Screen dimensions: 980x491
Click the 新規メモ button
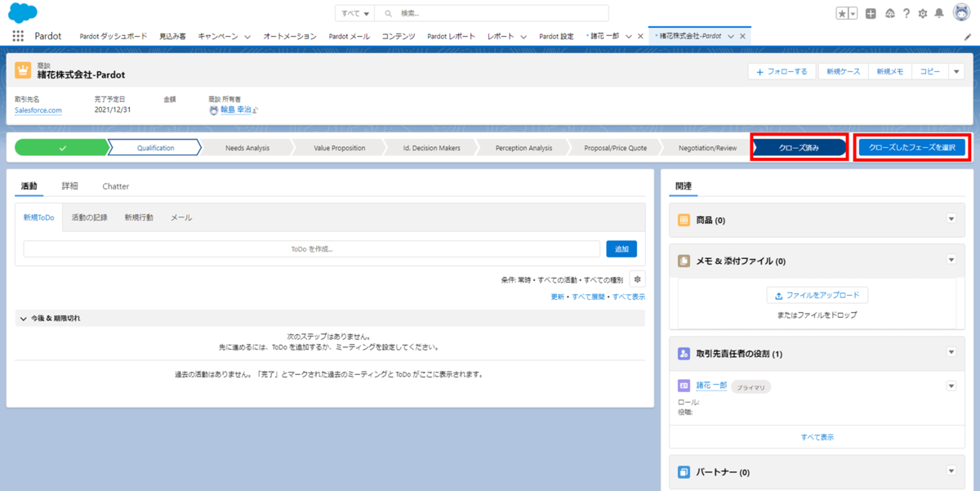click(x=889, y=71)
